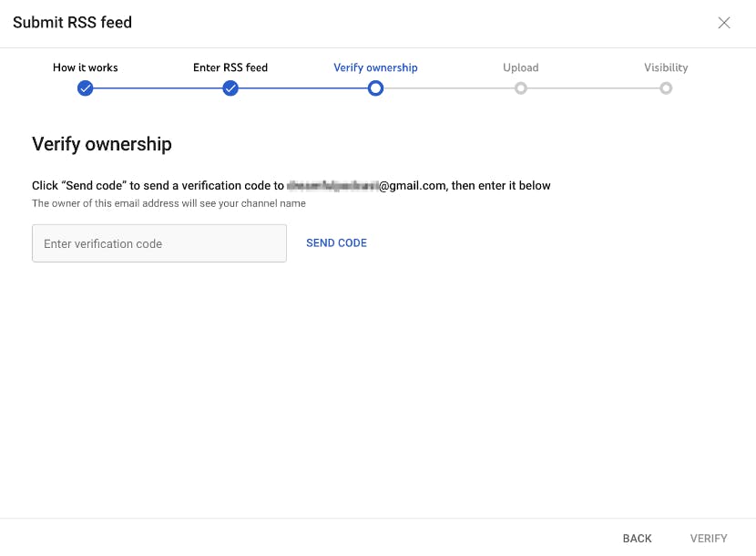
Task: Click the progress bar between Upload and Visibility
Action: pos(593,88)
